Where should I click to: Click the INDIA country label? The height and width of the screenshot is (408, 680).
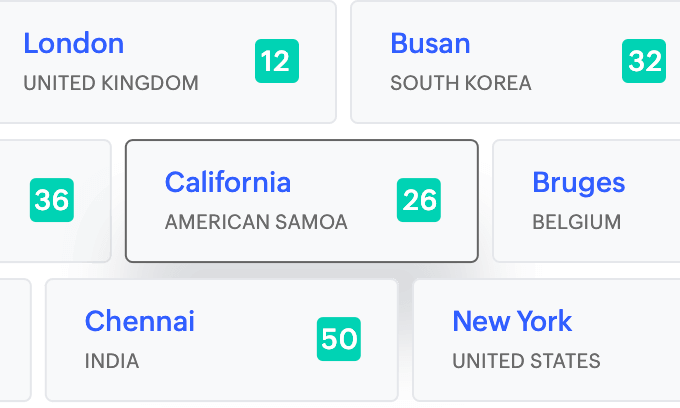pyautogui.click(x=112, y=361)
